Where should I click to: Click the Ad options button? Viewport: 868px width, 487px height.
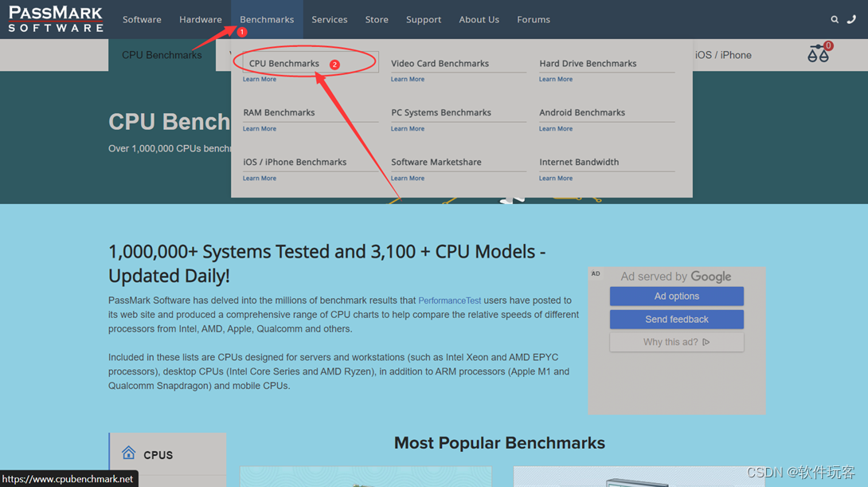tap(676, 296)
